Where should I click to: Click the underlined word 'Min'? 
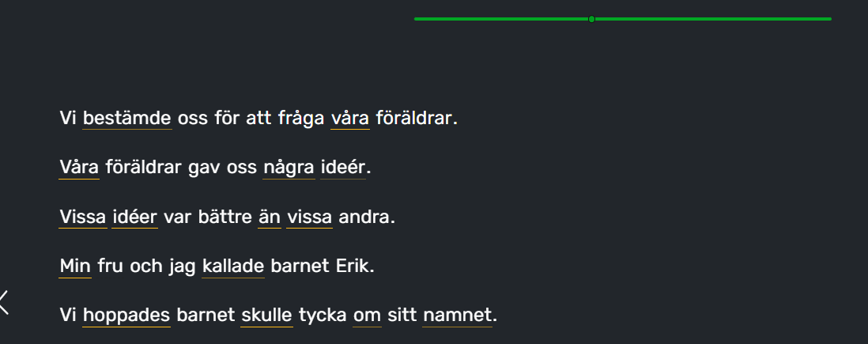[75, 267]
